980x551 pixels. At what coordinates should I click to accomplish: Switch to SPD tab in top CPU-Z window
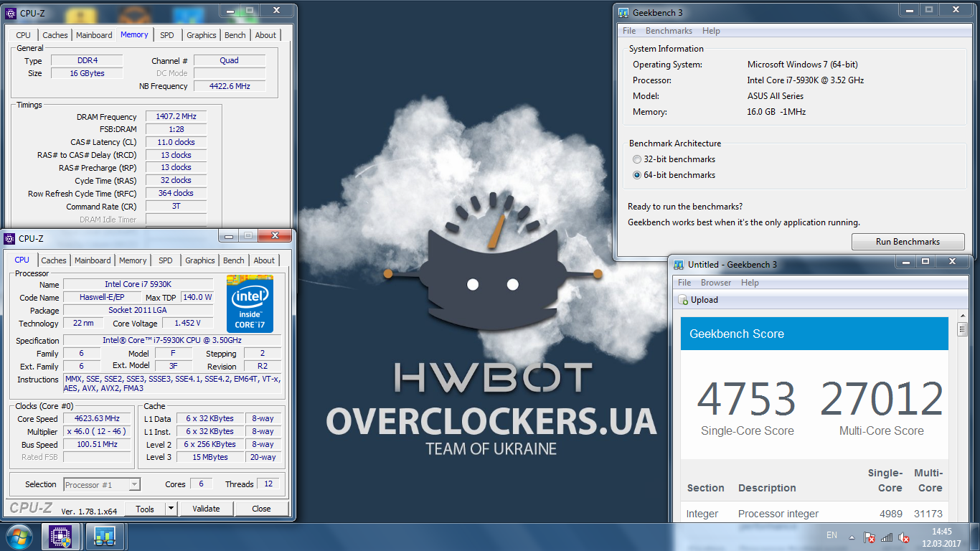click(x=166, y=35)
